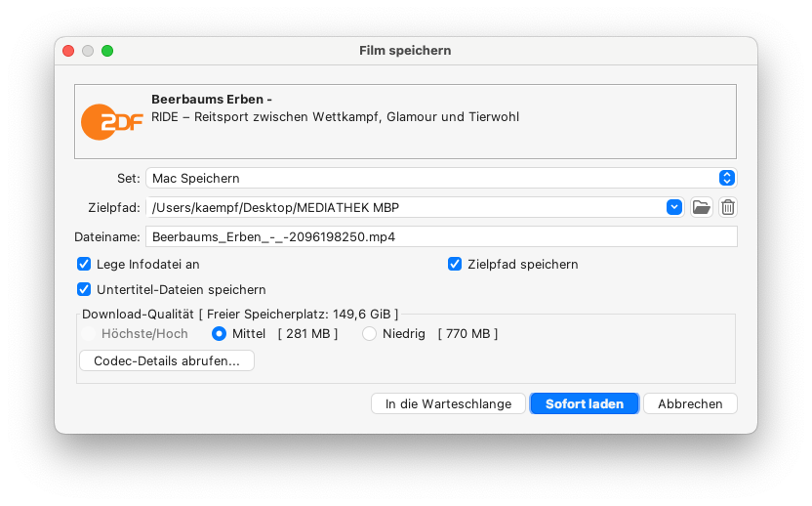Screen dimensions: 812x506
Task: Close the Film speichern window
Action: click(x=68, y=51)
